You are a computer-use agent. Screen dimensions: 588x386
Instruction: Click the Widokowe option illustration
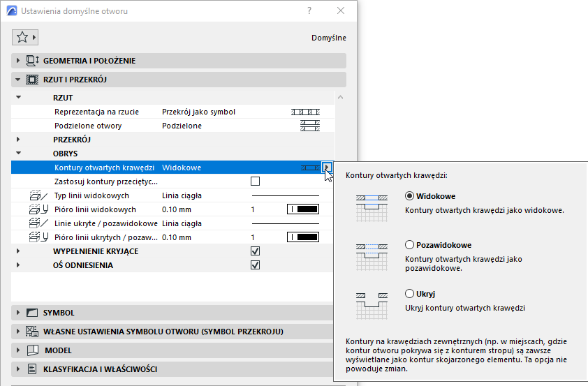pos(372,209)
